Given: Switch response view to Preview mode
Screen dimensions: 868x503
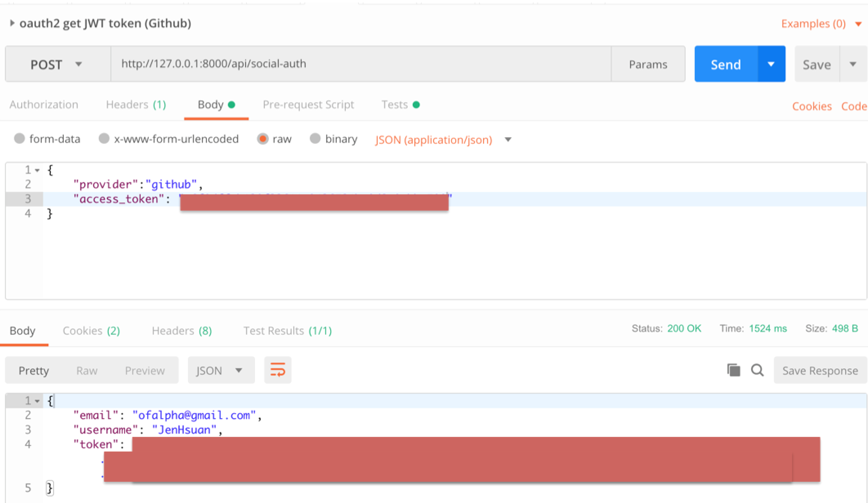Looking at the screenshot, I should 145,370.
